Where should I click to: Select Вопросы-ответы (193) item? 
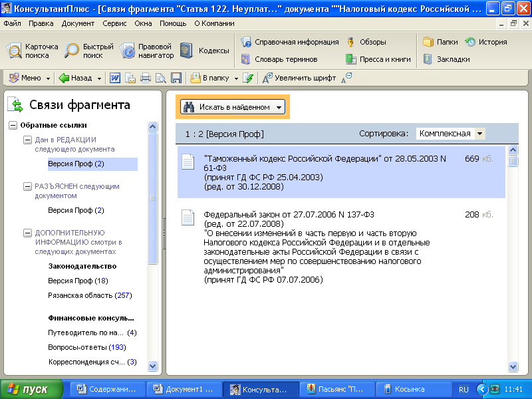coord(87,347)
